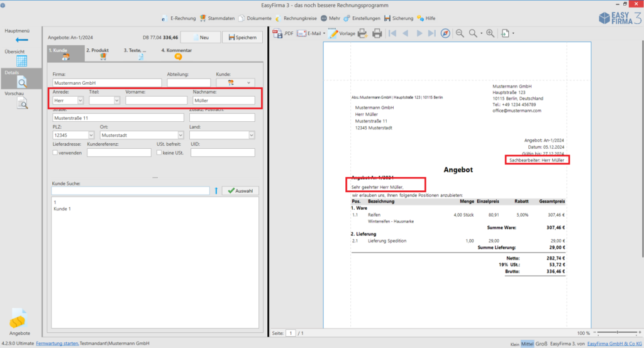Image resolution: width=644 pixels, height=348 pixels.
Task: Set interface size to Groß
Action: (541, 344)
